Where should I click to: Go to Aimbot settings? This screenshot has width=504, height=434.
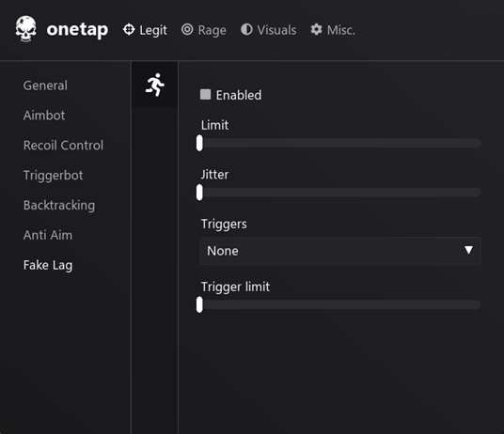coord(44,116)
